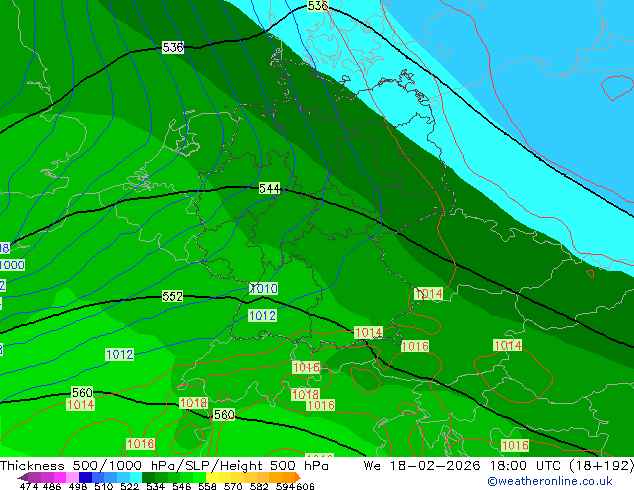Click the darkest green legend swatch above 534

pyautogui.click(x=148, y=477)
